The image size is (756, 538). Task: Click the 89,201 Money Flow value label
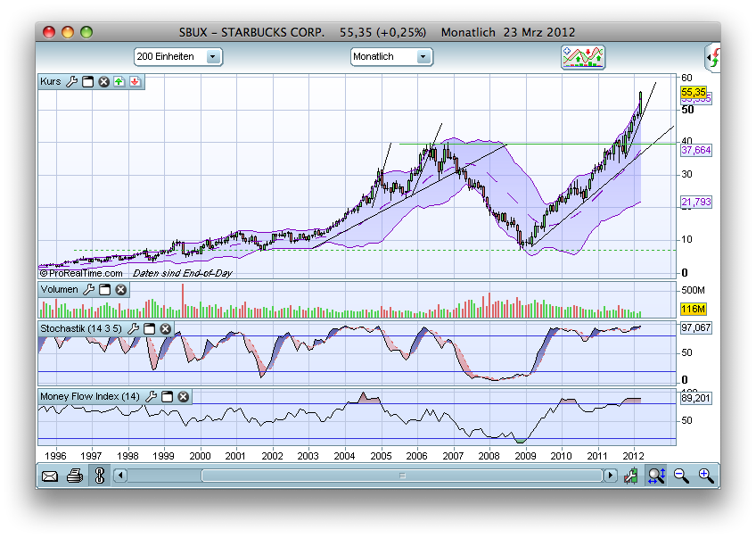pyautogui.click(x=696, y=398)
